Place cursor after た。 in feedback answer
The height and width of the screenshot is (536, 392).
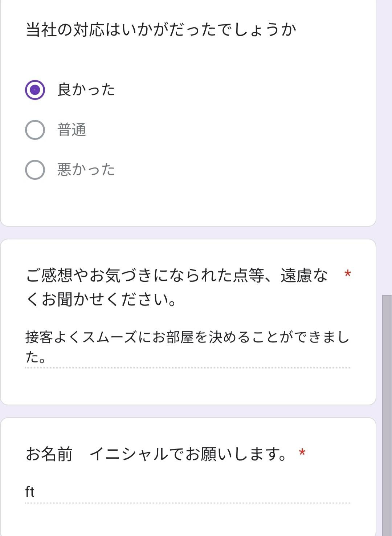click(46, 357)
